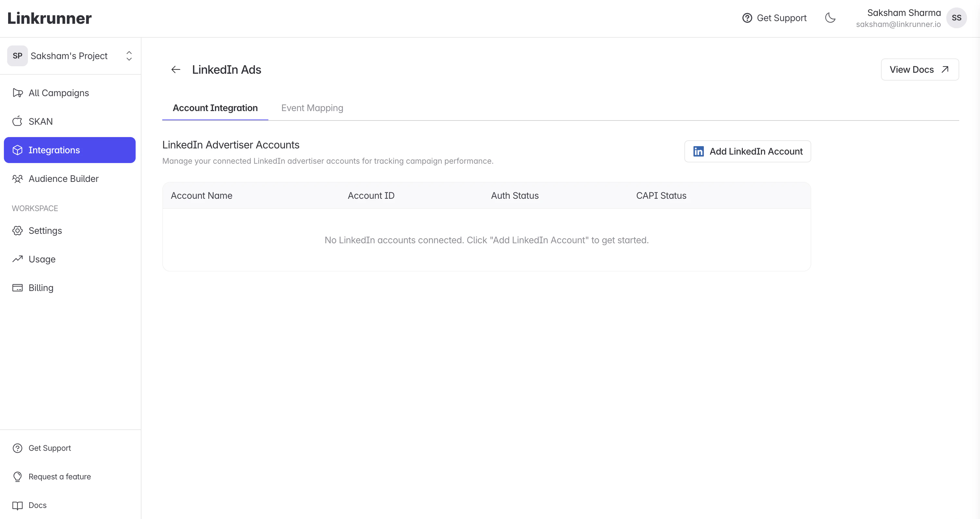Open Audience Builder from the sidebar icon
Viewport: 980px width, 519px height.
[18, 178]
